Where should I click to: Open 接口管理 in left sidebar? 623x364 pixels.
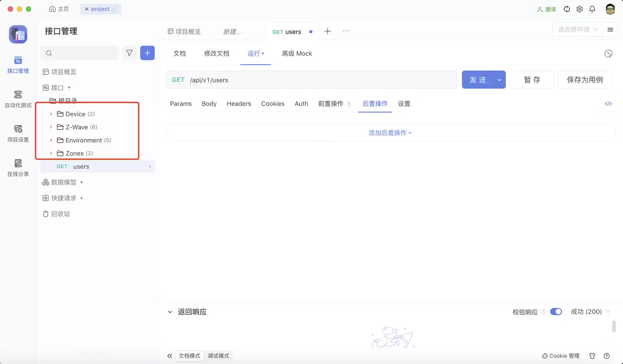coord(18,65)
